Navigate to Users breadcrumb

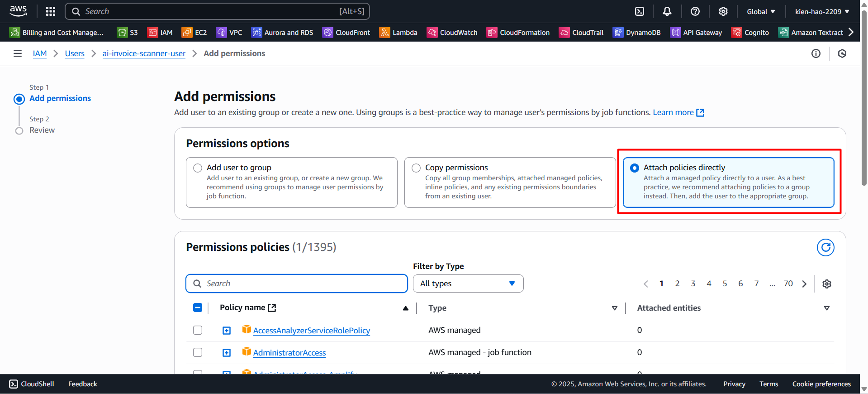pos(75,53)
